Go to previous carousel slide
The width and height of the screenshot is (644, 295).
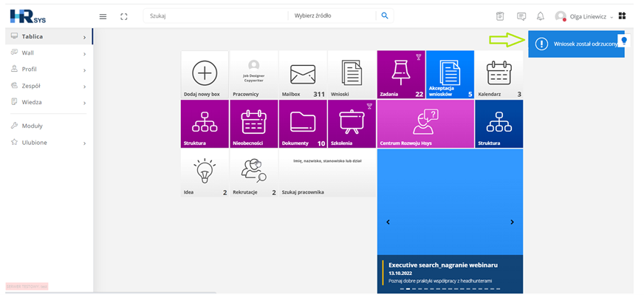[388, 222]
